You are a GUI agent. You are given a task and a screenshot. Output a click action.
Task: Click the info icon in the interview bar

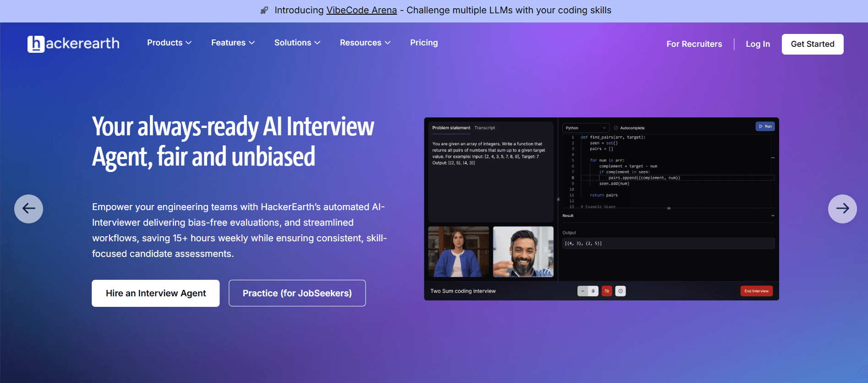click(621, 291)
